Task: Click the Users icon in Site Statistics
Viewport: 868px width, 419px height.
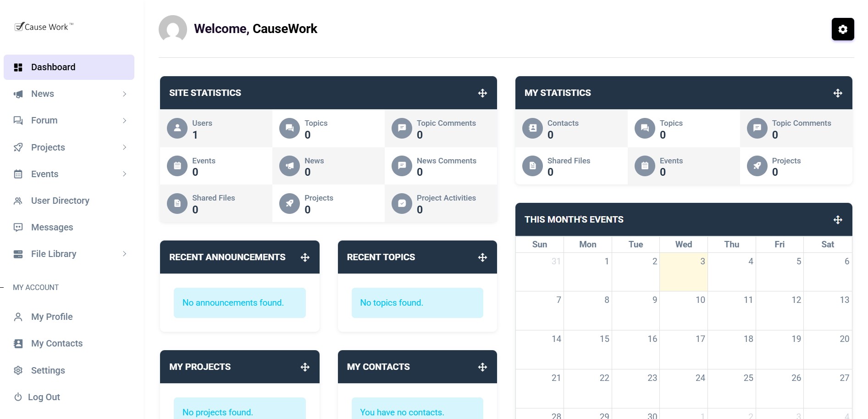Action: [x=177, y=128]
